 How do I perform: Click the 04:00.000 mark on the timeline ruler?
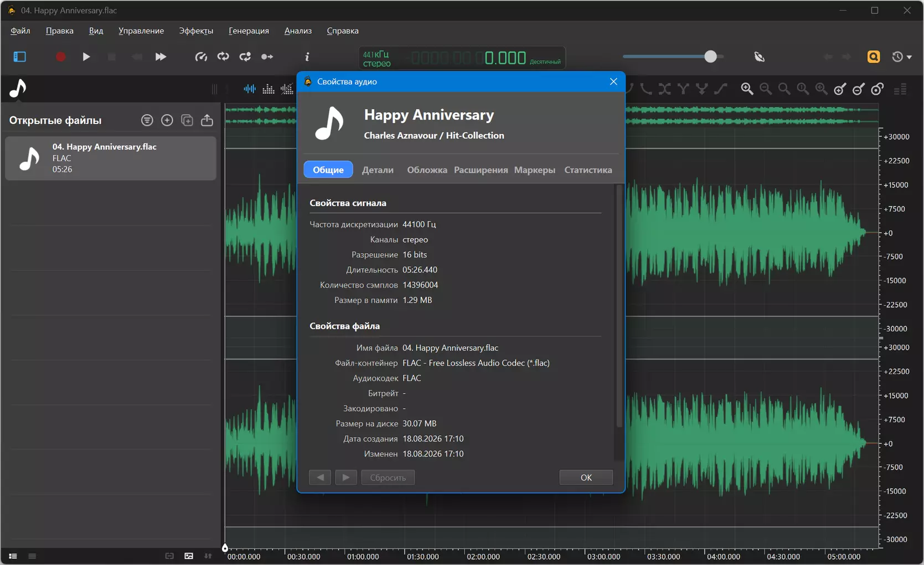(x=723, y=557)
